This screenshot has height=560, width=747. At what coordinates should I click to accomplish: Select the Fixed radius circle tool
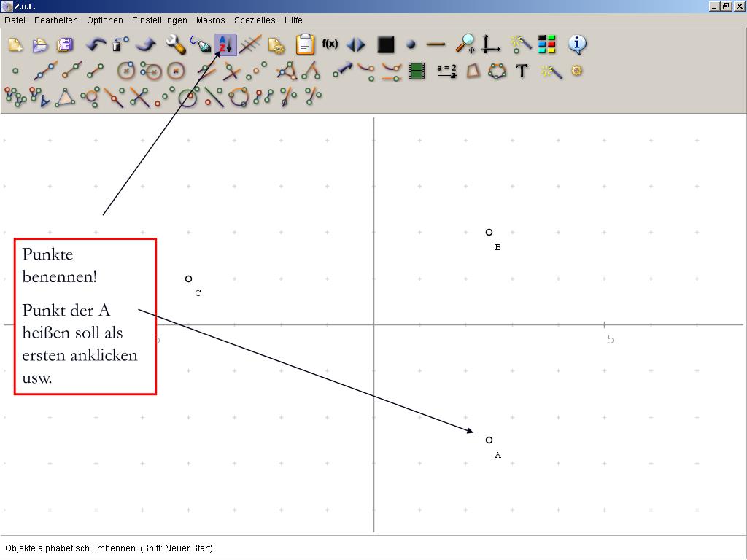pos(176,71)
